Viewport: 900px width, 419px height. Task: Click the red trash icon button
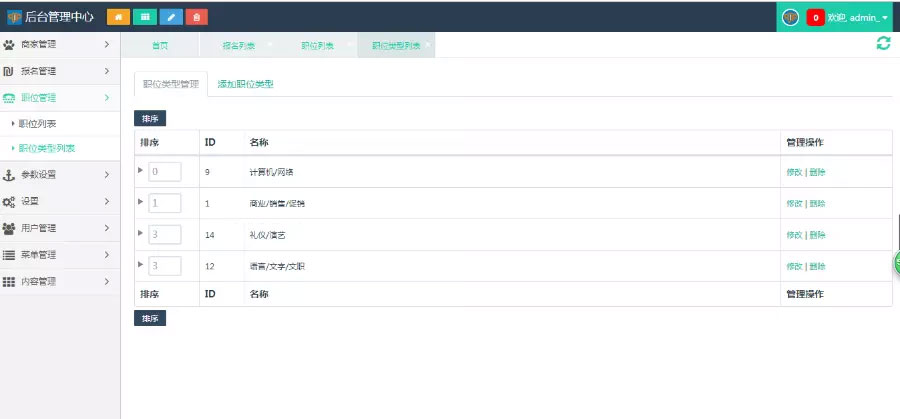click(x=197, y=17)
